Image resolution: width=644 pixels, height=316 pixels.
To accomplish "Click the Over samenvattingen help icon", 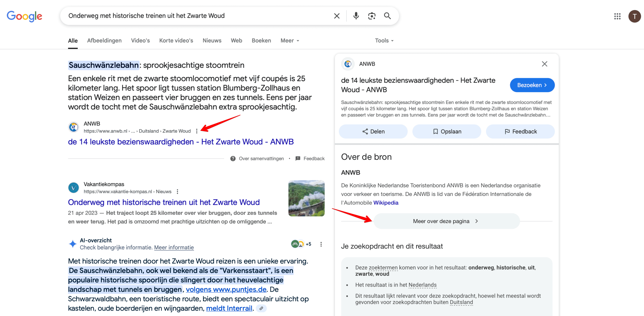I will click(x=233, y=159).
